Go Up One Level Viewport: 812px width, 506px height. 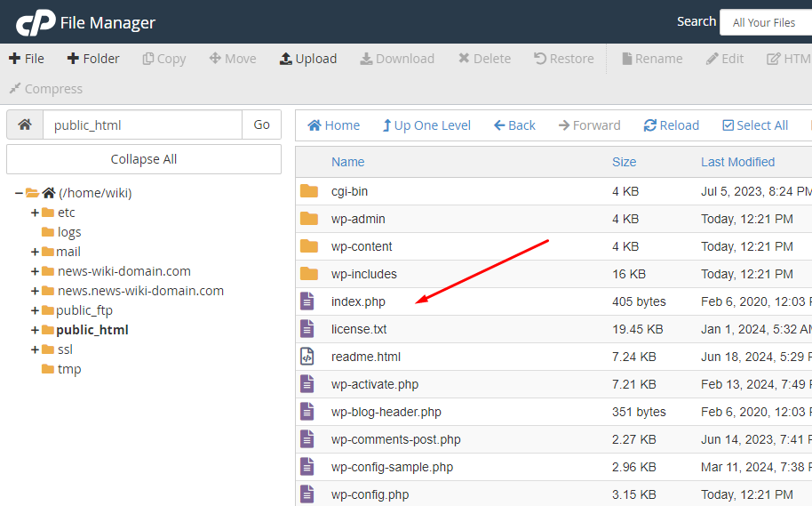(426, 125)
